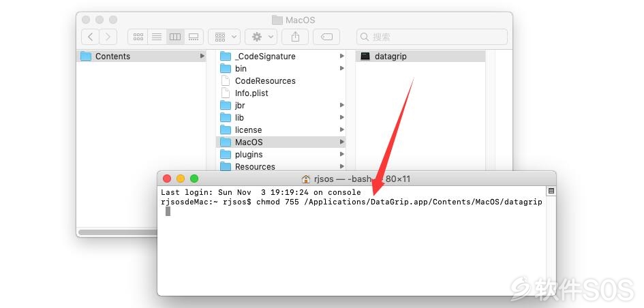Click the Contents folder icon
The width and height of the screenshot is (644, 308).
tap(86, 57)
